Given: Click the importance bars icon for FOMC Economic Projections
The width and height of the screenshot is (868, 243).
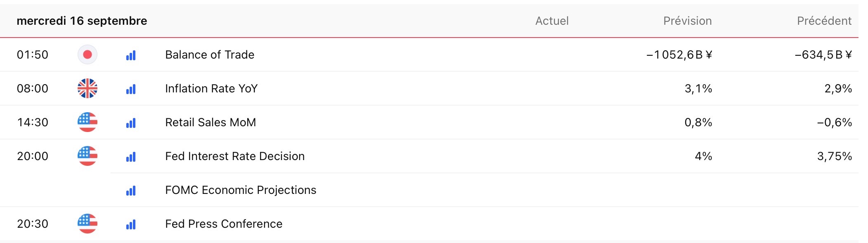Looking at the screenshot, I should [x=131, y=191].
